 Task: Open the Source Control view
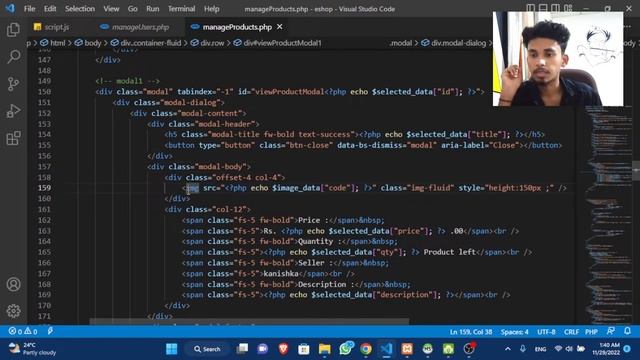13,84
